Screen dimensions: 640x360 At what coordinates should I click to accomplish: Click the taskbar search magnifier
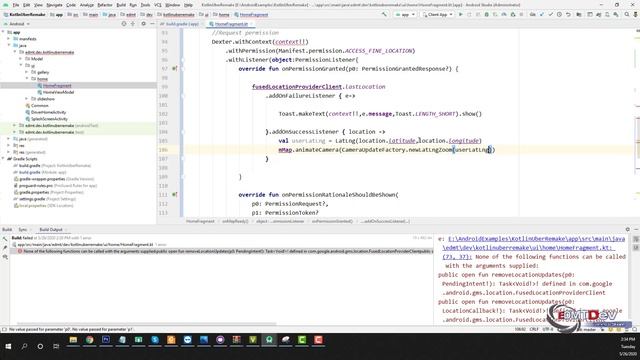[x=24, y=346]
